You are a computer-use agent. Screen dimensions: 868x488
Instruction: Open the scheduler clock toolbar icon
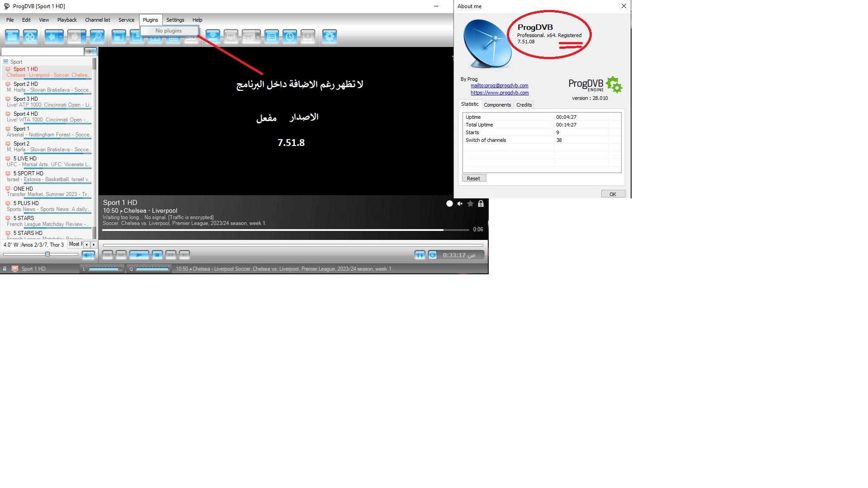(x=290, y=37)
